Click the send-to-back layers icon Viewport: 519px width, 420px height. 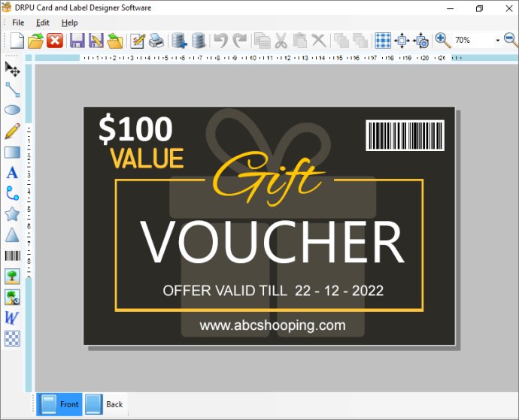(x=360, y=41)
